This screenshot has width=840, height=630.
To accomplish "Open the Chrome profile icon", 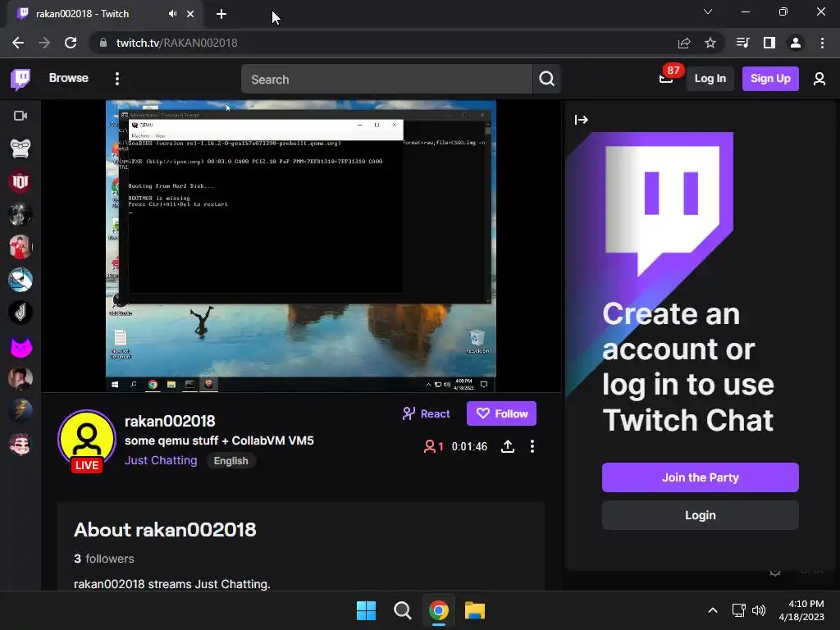I will pos(796,43).
